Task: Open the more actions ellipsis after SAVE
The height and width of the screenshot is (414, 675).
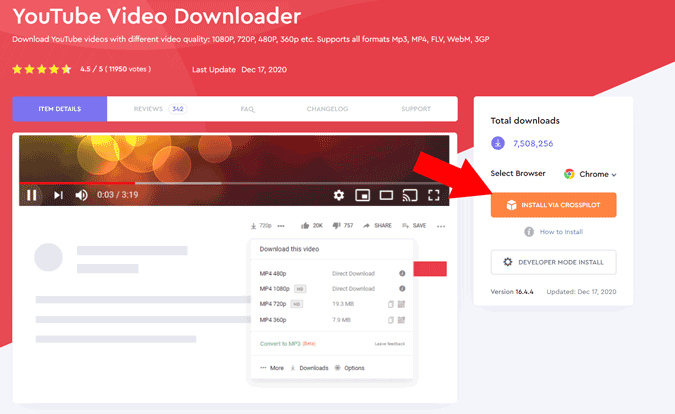Action: (441, 226)
